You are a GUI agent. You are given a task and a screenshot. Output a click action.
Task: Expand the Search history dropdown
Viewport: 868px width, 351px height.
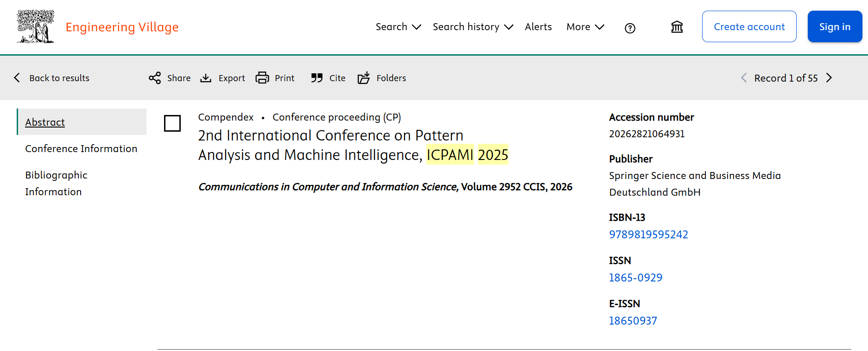tap(473, 27)
